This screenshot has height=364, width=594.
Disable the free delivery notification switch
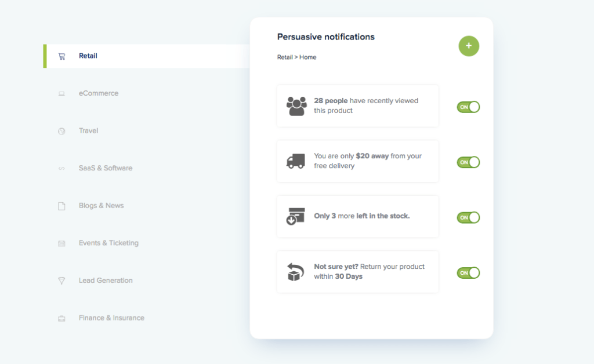pyautogui.click(x=468, y=162)
